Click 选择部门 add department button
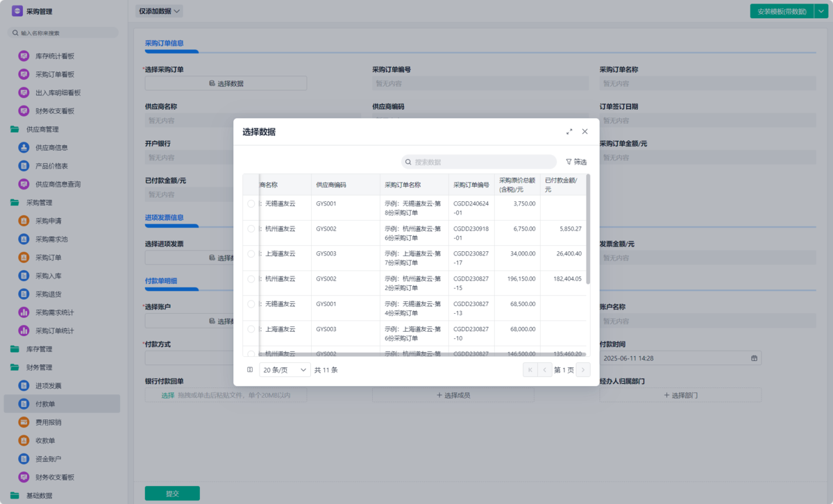The height and width of the screenshot is (504, 833). coord(680,395)
